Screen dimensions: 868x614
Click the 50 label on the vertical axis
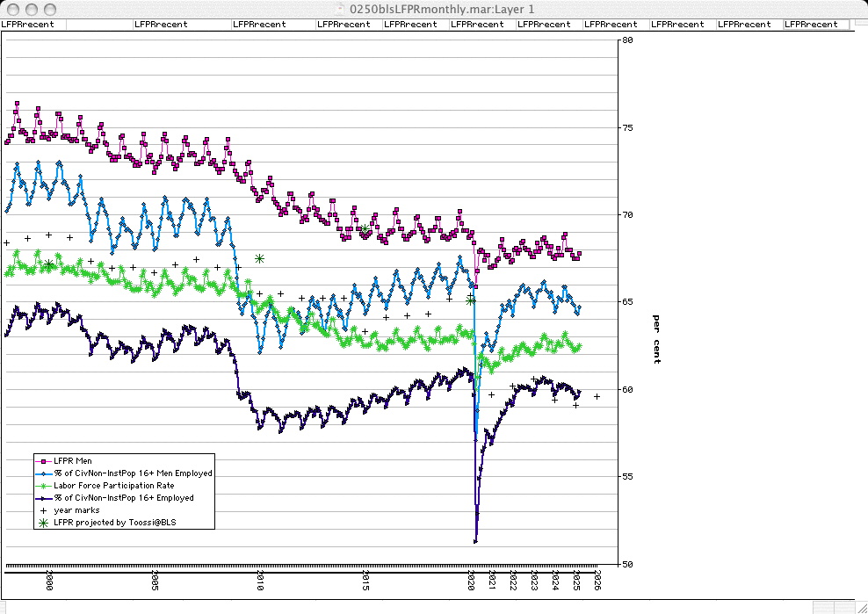(628, 564)
